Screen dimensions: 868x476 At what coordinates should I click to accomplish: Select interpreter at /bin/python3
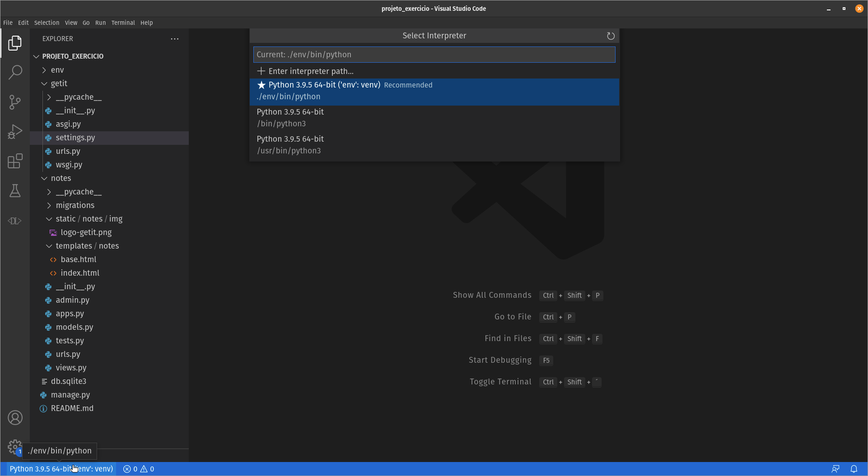point(434,118)
